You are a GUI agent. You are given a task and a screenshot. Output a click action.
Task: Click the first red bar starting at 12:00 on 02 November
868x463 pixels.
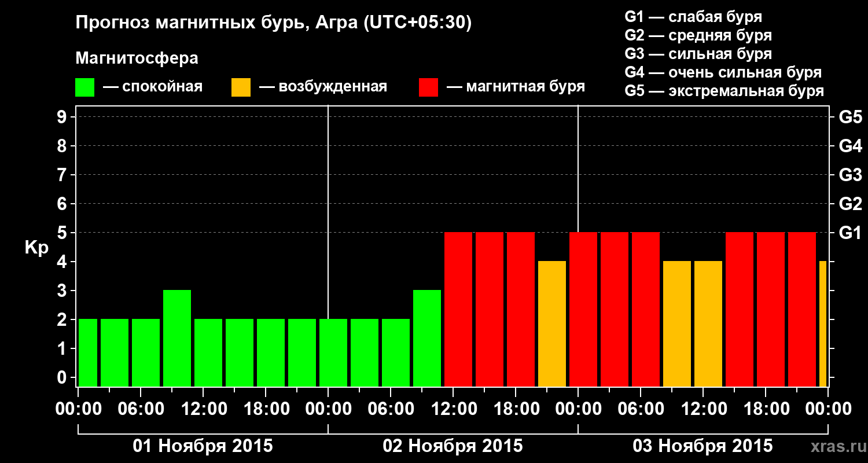pyautogui.click(x=458, y=309)
